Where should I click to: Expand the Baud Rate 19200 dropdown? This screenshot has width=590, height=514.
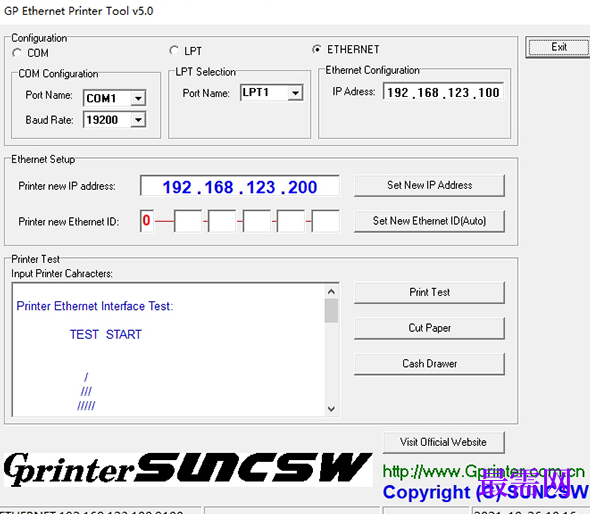click(x=138, y=120)
